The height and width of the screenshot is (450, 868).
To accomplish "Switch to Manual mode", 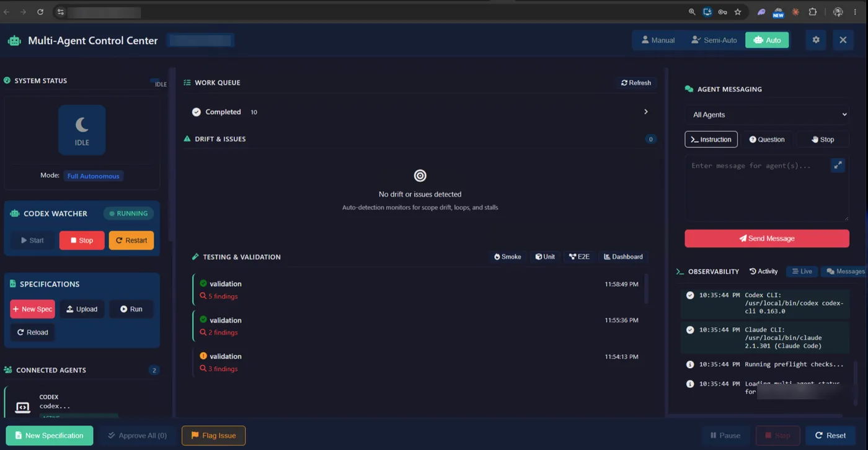I will point(658,40).
